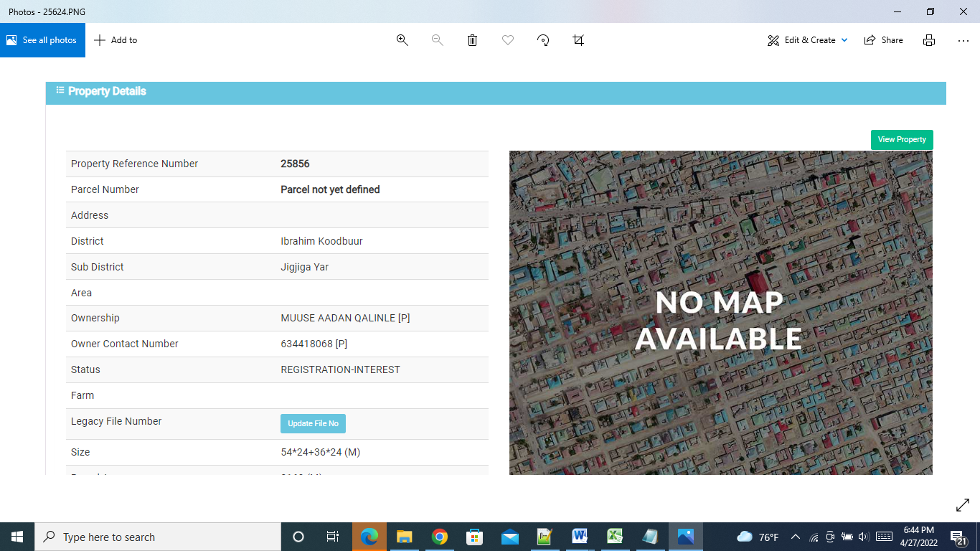Open Microsoft Word from the taskbar
The width and height of the screenshot is (980, 551).
coord(580,537)
